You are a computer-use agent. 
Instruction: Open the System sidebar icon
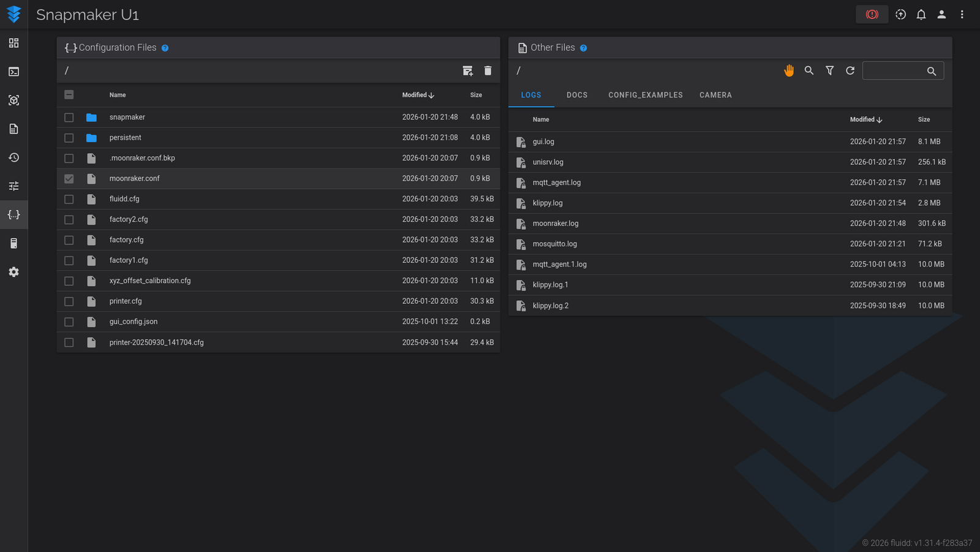(x=13, y=243)
